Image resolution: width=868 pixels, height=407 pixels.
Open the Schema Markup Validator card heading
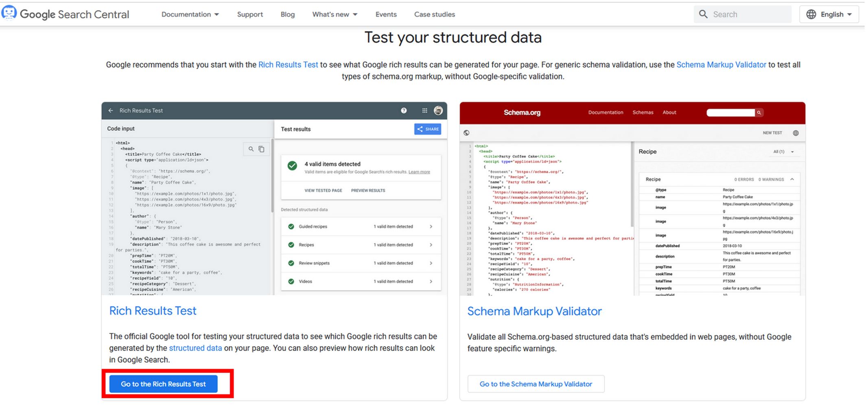point(534,311)
